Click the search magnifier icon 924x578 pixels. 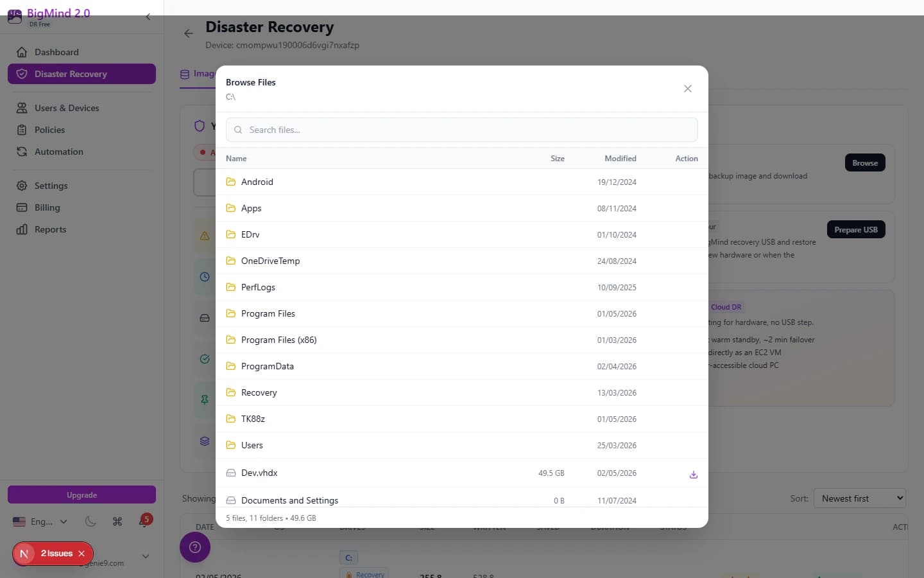[x=238, y=130]
